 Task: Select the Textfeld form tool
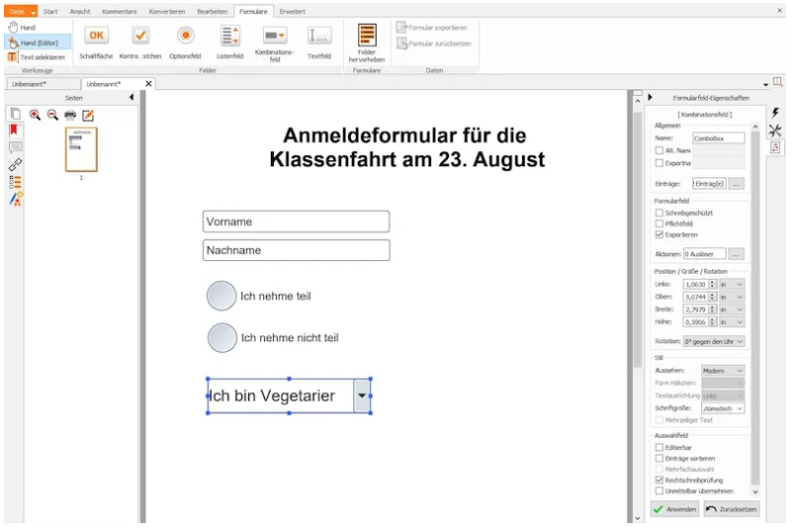coord(318,37)
